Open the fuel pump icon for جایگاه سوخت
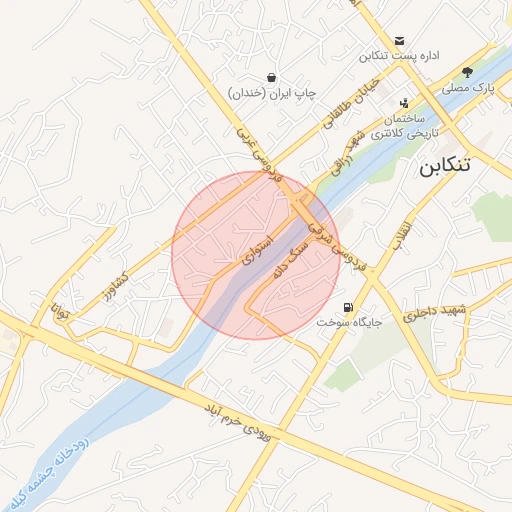 348,307
